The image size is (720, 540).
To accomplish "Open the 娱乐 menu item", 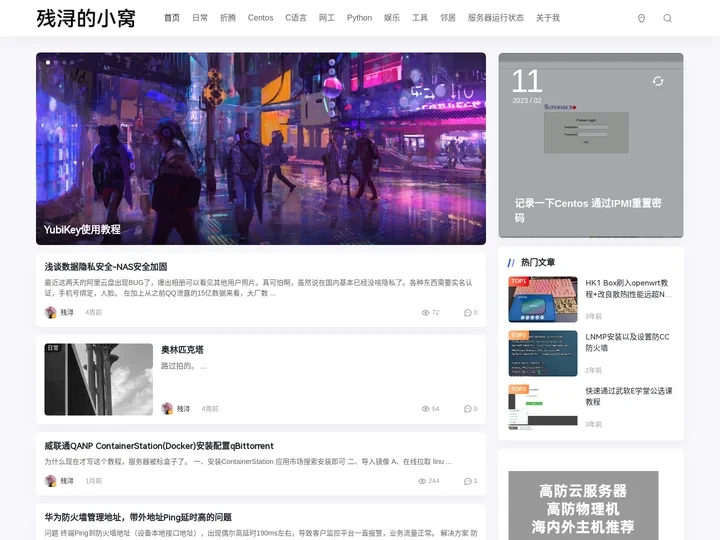I will tap(392, 18).
